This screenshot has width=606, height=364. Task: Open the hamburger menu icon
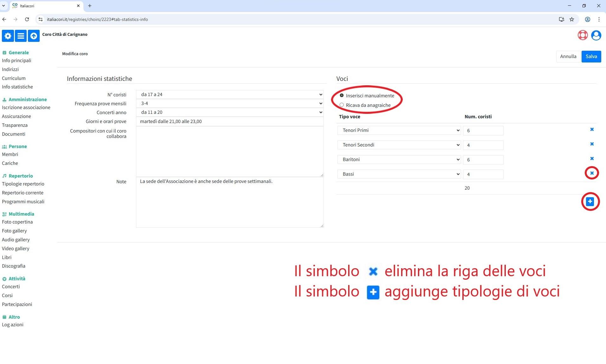21,36
